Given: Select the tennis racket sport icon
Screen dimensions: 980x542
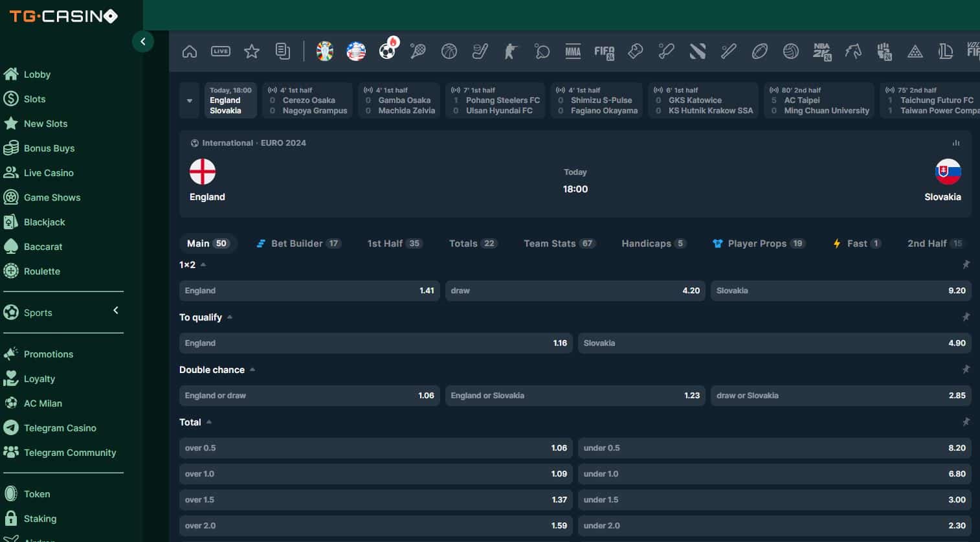Looking at the screenshot, I should click(418, 51).
